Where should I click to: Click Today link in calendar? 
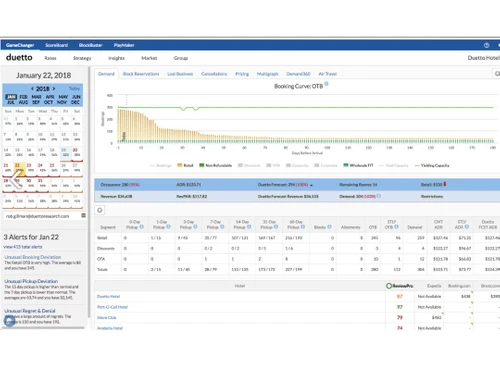(74, 88)
